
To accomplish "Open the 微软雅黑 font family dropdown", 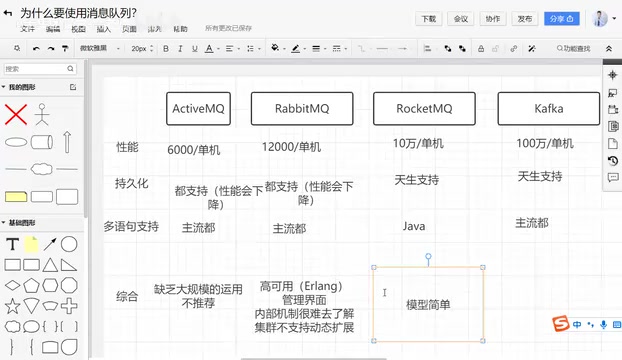I will pyautogui.click(x=100, y=48).
